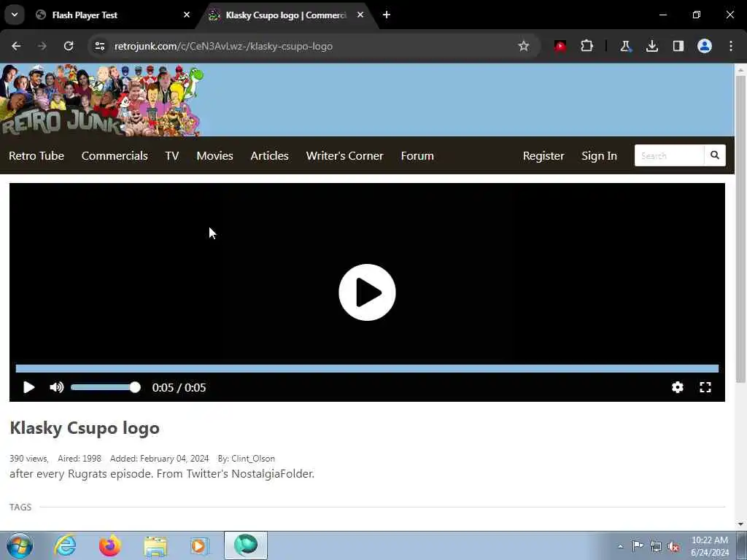Open a new browser tab
The height and width of the screenshot is (560, 747).
(387, 15)
